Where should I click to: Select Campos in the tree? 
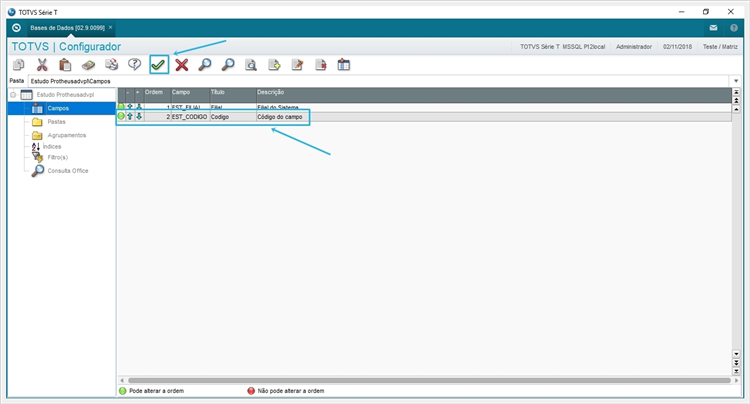58,109
